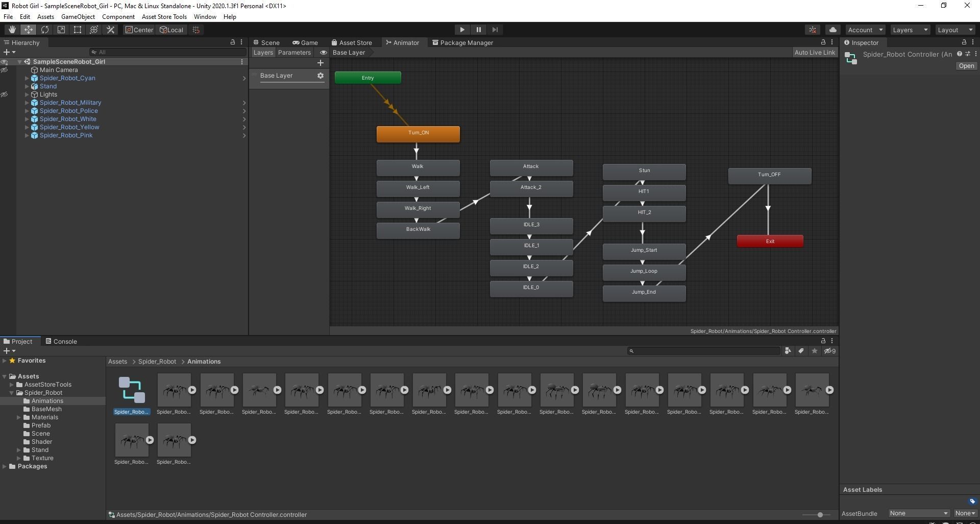Select the Hand tool in toolbar
The image size is (980, 524).
12,30
